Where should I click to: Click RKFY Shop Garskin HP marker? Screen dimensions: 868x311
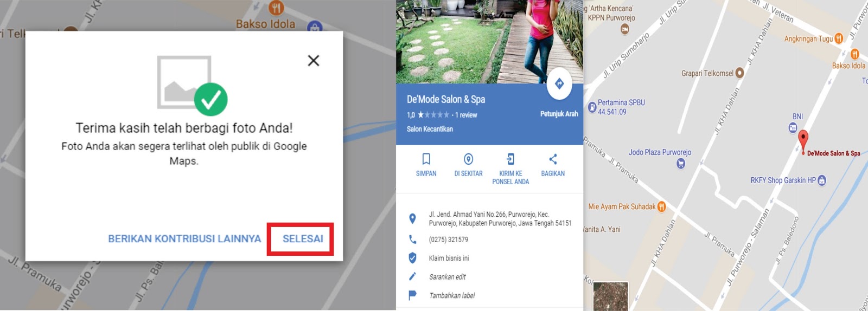(822, 180)
